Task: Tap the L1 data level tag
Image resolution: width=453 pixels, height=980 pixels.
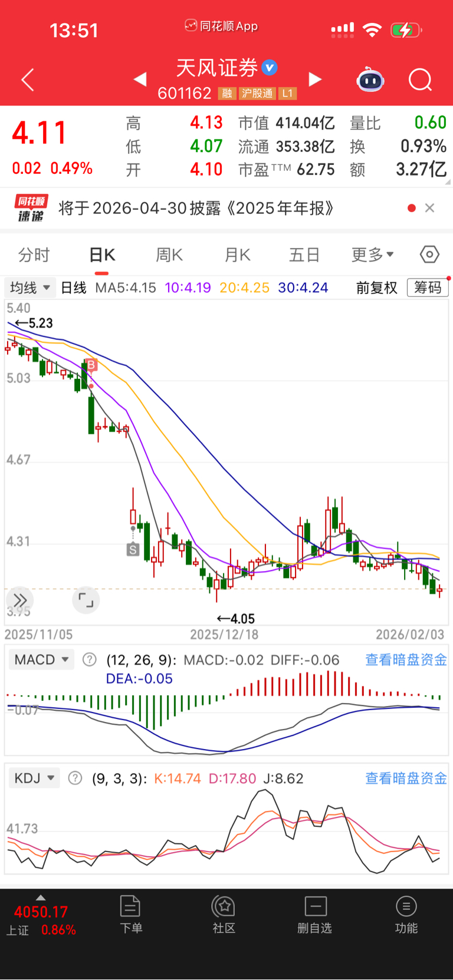Action: coord(287,93)
